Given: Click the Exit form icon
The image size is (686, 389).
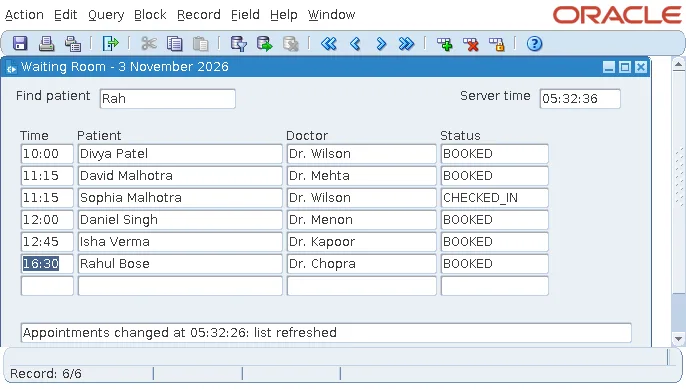Looking at the screenshot, I should pos(110,44).
